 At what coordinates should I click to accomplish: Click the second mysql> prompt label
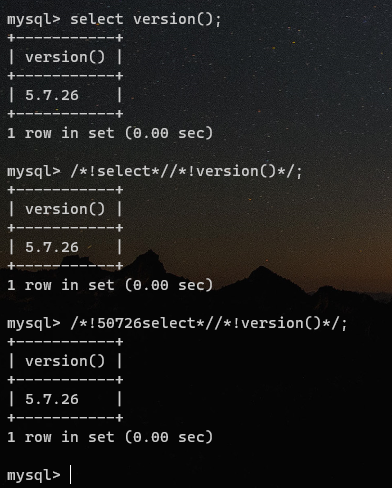click(x=34, y=172)
